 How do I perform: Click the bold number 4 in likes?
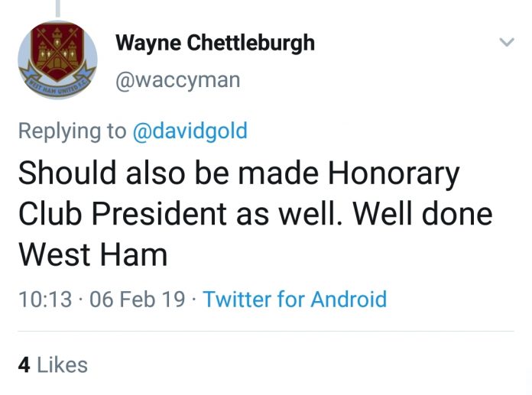tap(24, 365)
